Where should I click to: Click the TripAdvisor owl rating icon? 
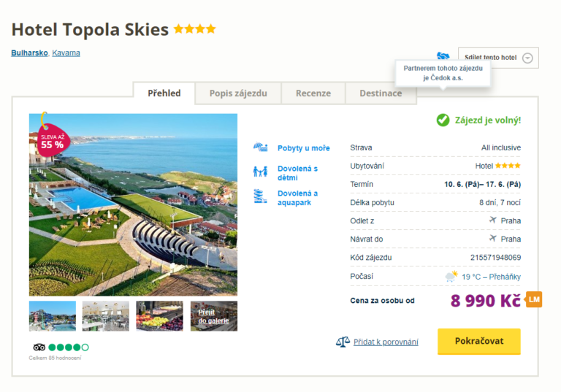pos(39,347)
